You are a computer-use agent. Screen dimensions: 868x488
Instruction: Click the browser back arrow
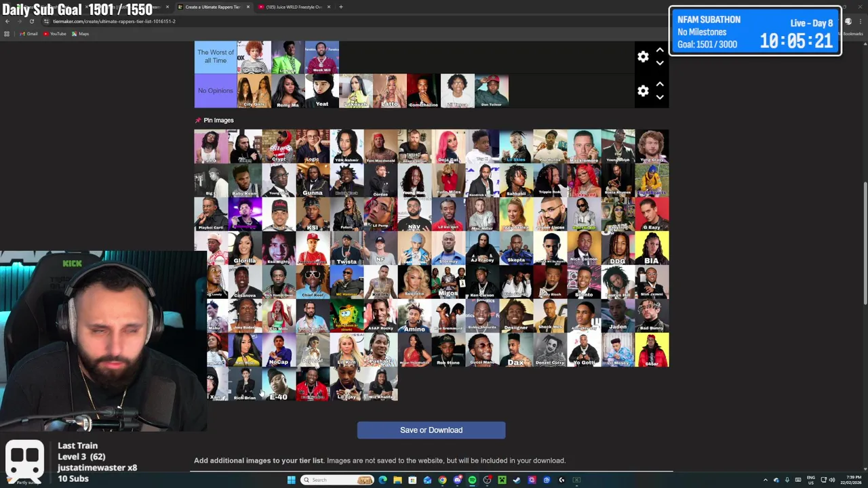7,21
